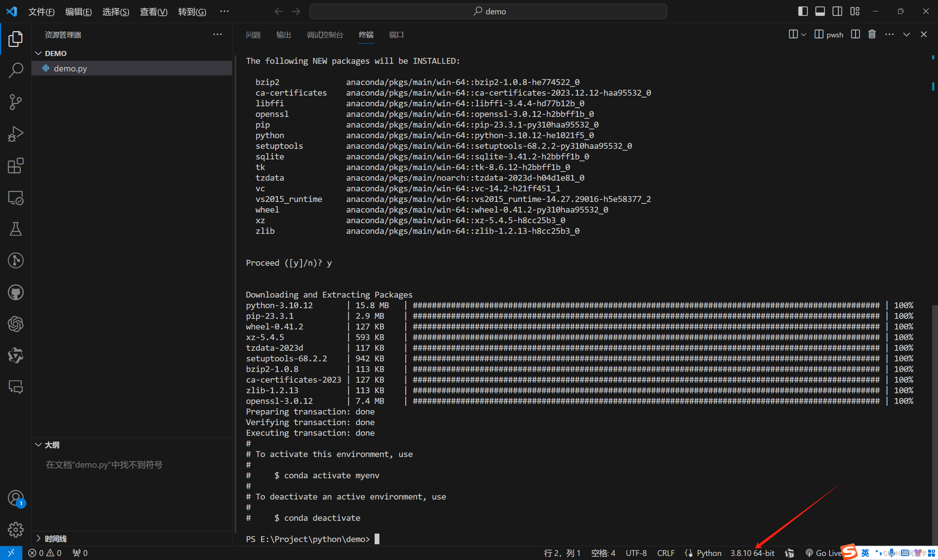Viewport: 938px width, 560px height.
Task: Toggle secondary sidebar visibility
Action: [x=837, y=11]
